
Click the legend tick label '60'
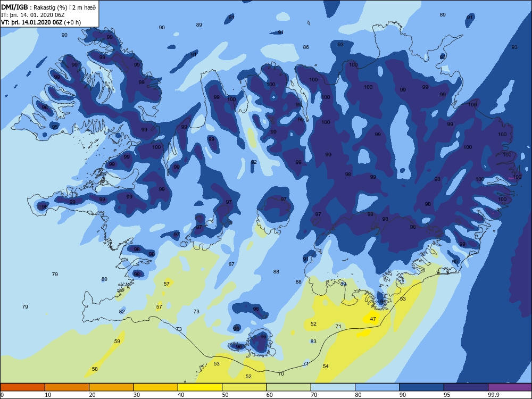pyautogui.click(x=270, y=395)
